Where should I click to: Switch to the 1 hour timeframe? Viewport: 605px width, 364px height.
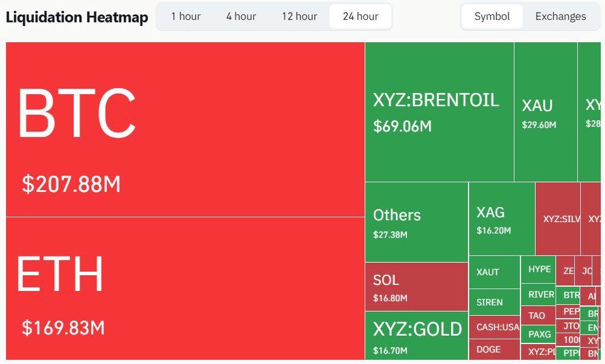pos(185,16)
